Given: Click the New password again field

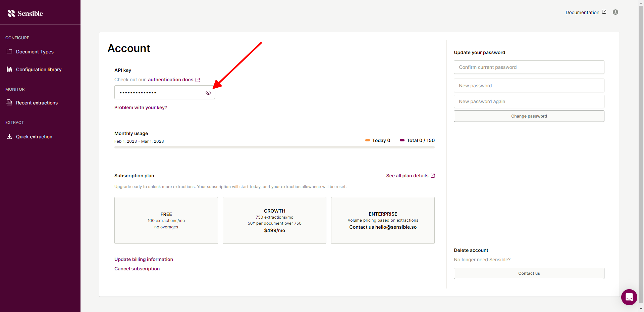Looking at the screenshot, I should pyautogui.click(x=529, y=101).
